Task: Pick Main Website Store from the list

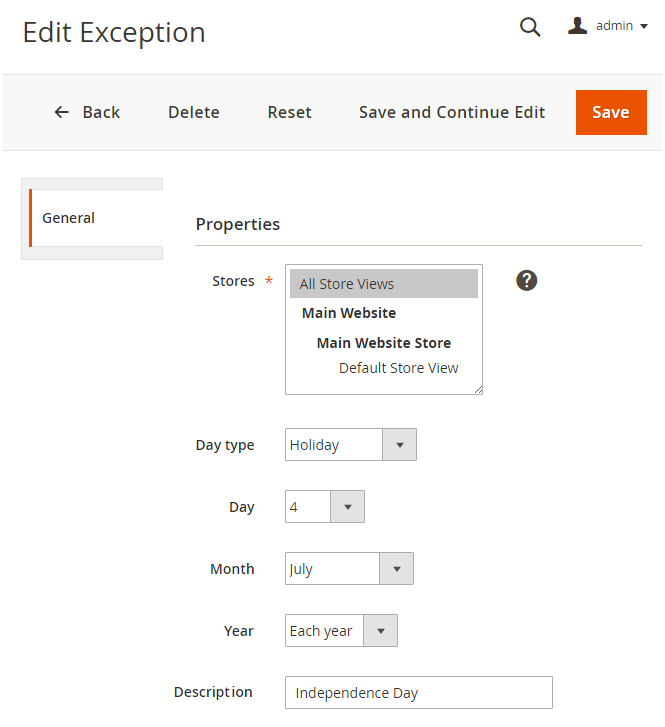Action: click(x=383, y=343)
